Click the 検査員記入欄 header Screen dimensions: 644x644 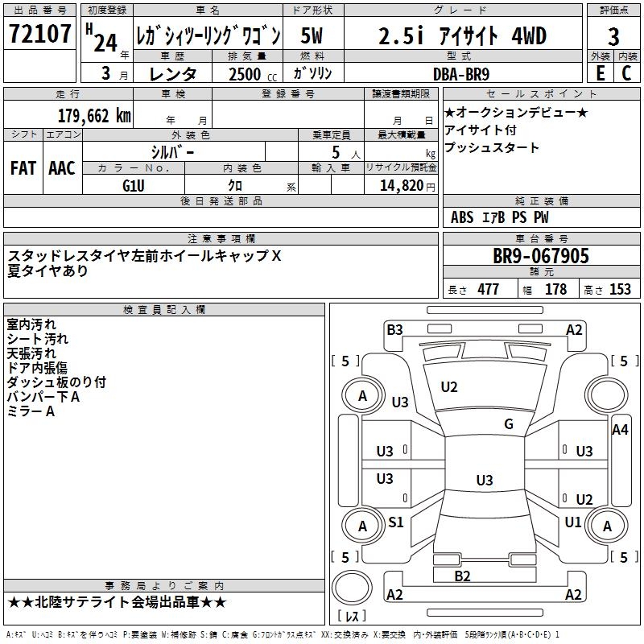pyautogui.click(x=164, y=310)
